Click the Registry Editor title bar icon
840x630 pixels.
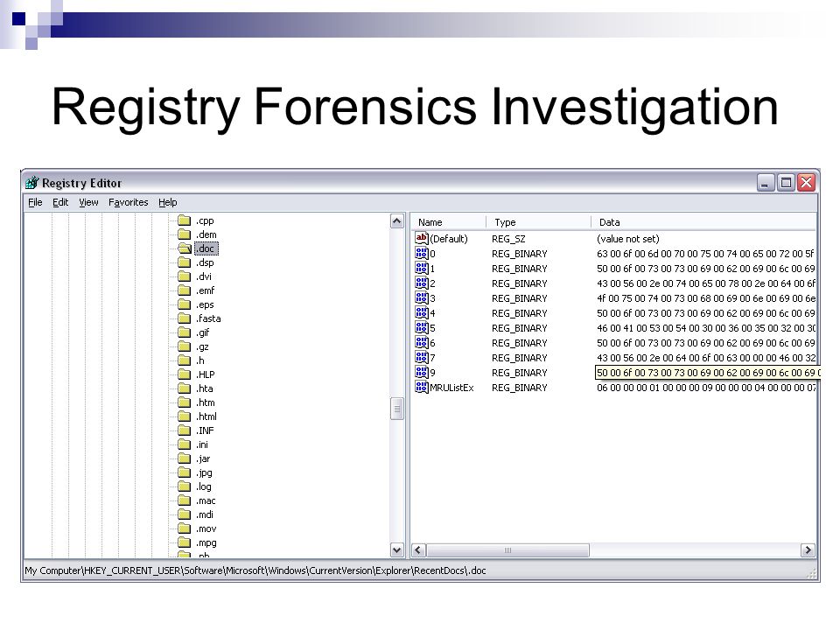pyautogui.click(x=32, y=183)
